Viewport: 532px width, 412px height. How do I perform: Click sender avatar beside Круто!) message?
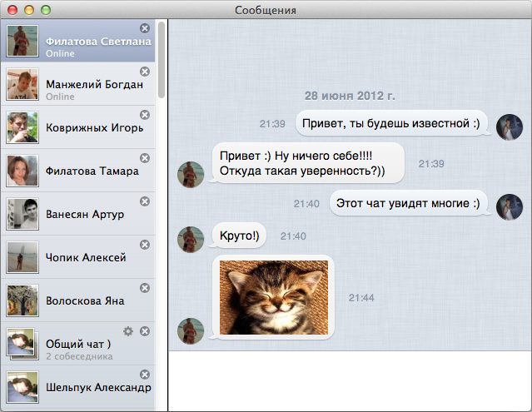[x=191, y=240]
